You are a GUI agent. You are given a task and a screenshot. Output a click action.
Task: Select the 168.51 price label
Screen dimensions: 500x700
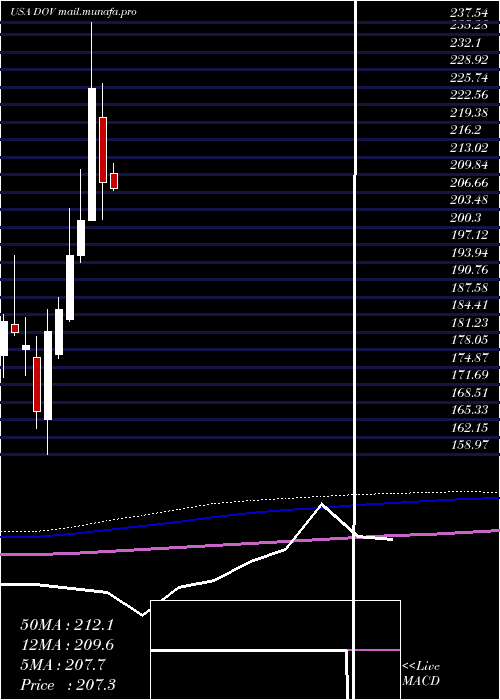pos(469,393)
